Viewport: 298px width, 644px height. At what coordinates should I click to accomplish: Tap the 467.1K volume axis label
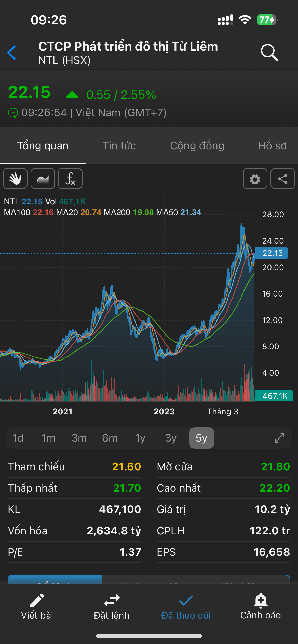pos(274,396)
